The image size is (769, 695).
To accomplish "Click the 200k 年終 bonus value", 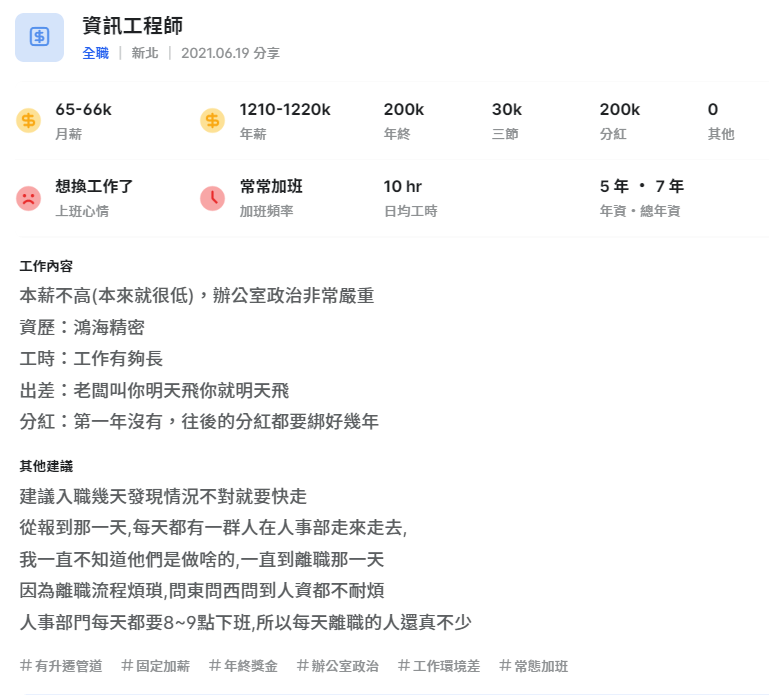I will click(404, 109).
